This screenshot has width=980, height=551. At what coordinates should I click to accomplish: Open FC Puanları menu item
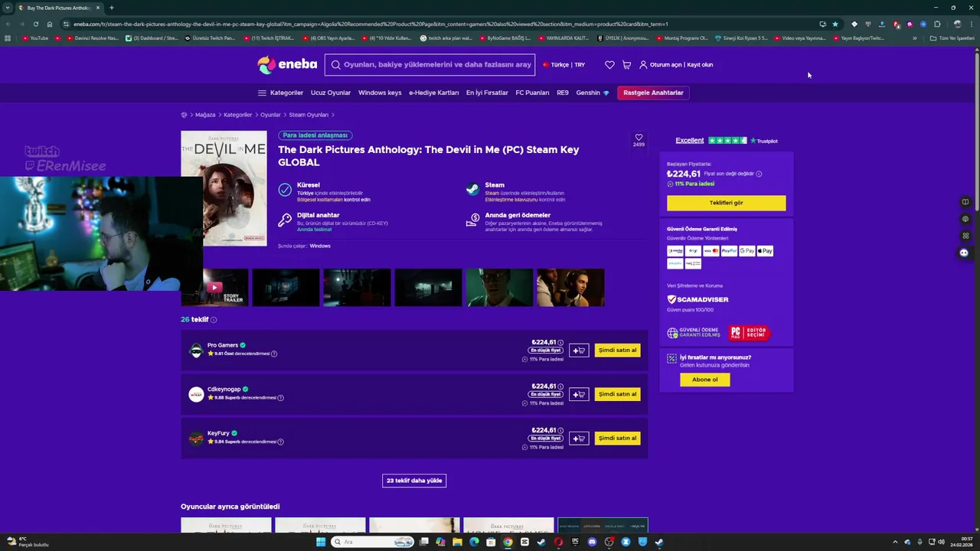(532, 93)
